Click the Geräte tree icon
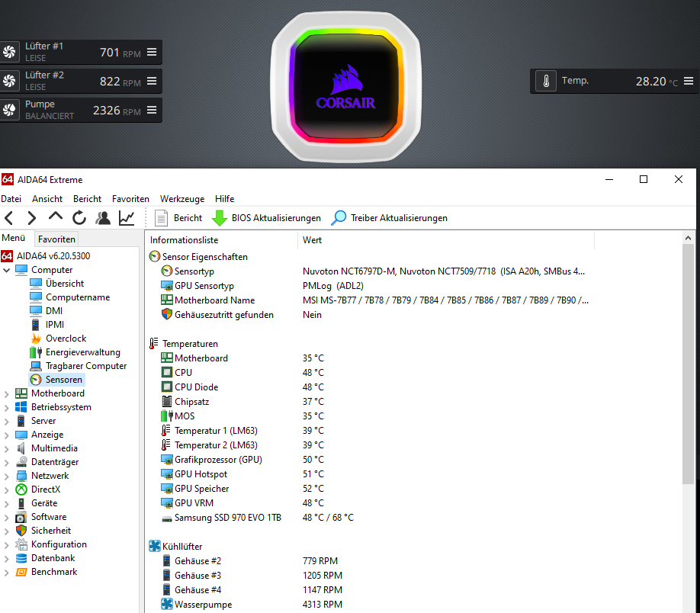The image size is (700, 613). click(x=21, y=503)
